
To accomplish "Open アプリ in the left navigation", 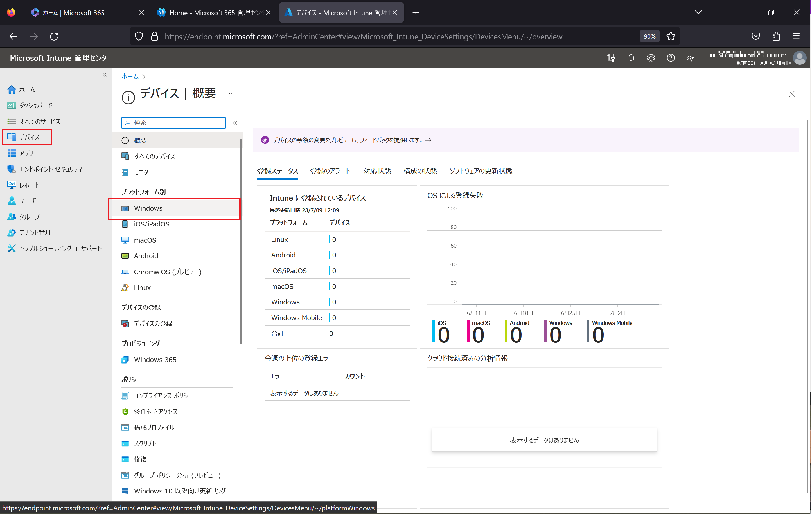I will click(x=20, y=154).
